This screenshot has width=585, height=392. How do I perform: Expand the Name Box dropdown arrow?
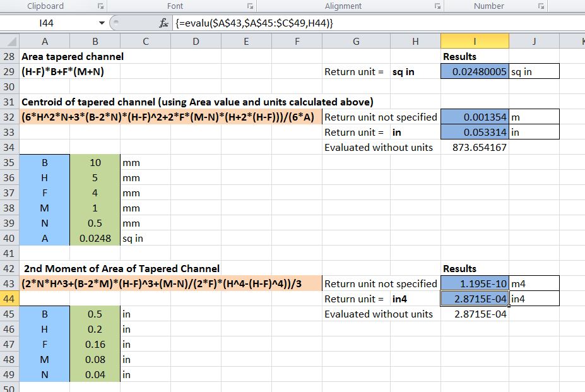click(102, 23)
